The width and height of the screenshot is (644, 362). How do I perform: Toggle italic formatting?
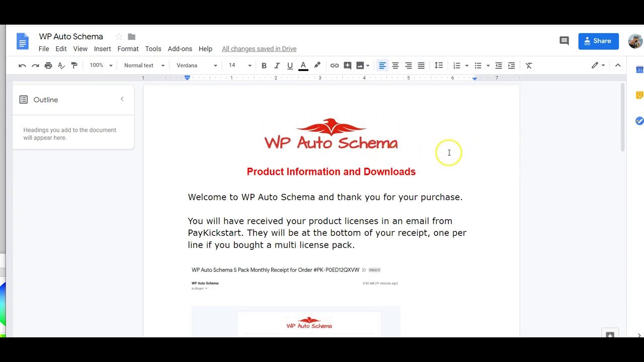tap(277, 65)
